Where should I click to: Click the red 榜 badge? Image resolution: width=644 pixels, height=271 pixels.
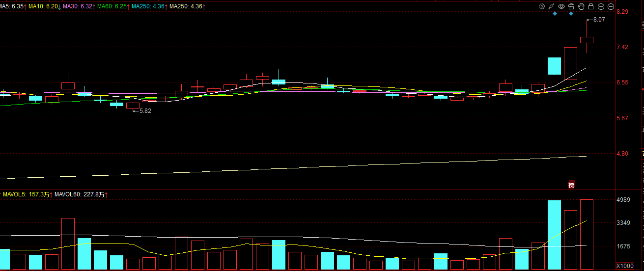(x=571, y=185)
